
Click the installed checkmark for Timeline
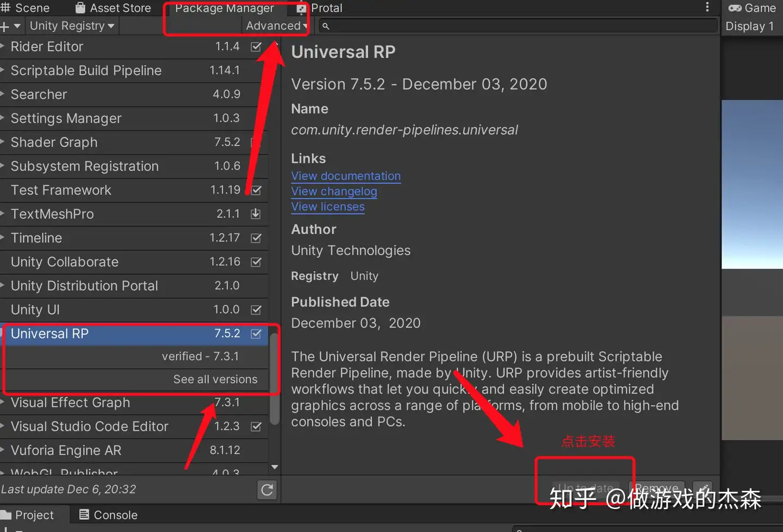pyautogui.click(x=256, y=238)
